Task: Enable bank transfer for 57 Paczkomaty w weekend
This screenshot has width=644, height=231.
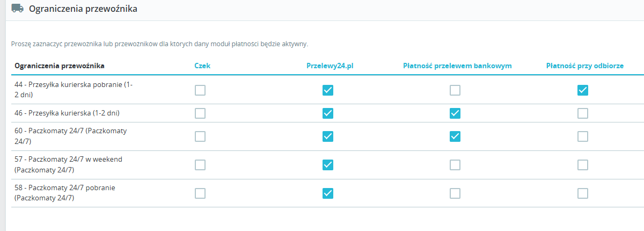Action: (455, 165)
